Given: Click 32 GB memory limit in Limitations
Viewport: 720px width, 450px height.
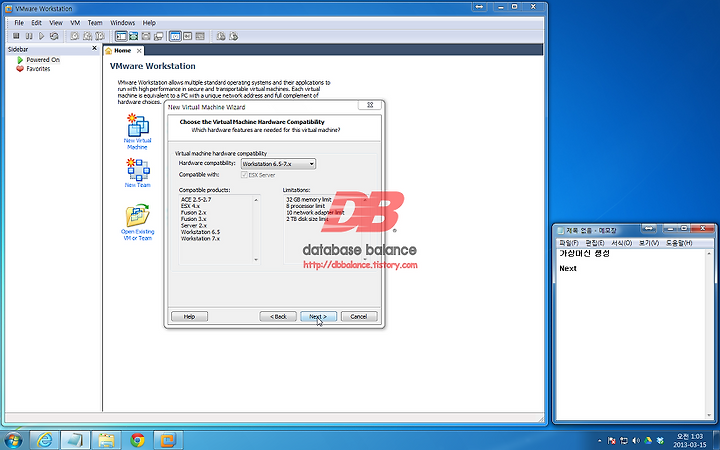Looking at the screenshot, I should coord(309,199).
